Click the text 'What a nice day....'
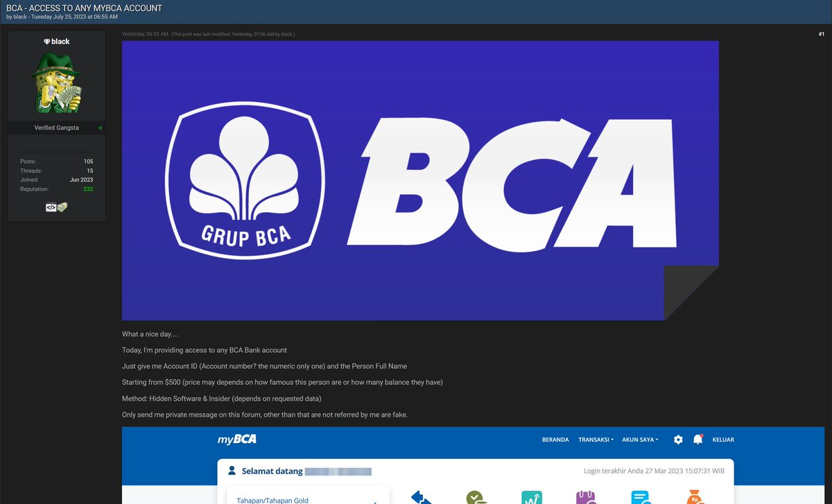This screenshot has width=832, height=504. pyautogui.click(x=150, y=334)
